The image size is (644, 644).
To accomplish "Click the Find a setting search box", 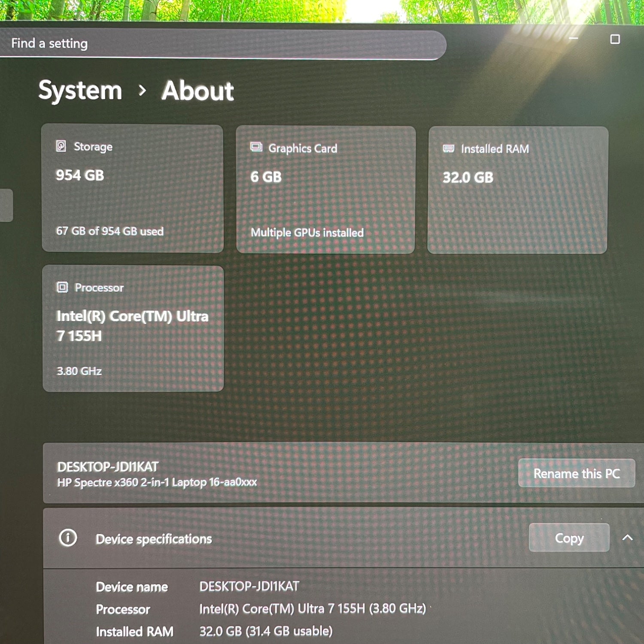I will coord(215,44).
